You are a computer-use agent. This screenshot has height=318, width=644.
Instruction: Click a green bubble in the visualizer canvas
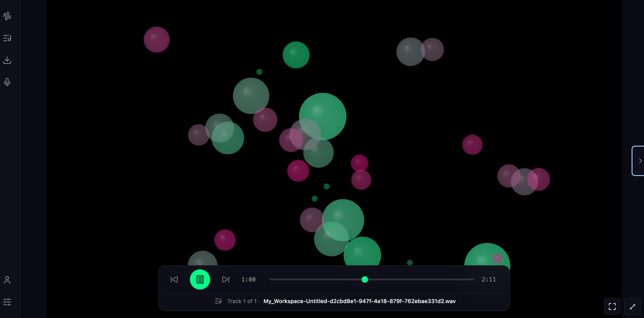(x=322, y=116)
